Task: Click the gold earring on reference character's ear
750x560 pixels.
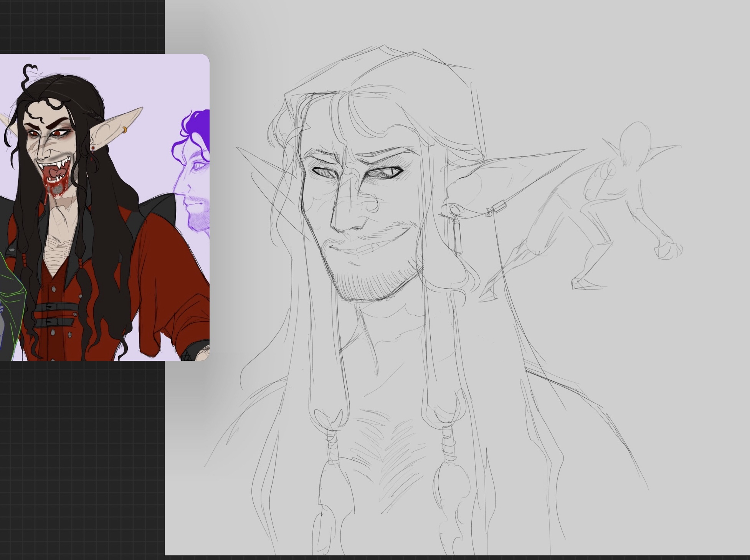Action: (125, 130)
